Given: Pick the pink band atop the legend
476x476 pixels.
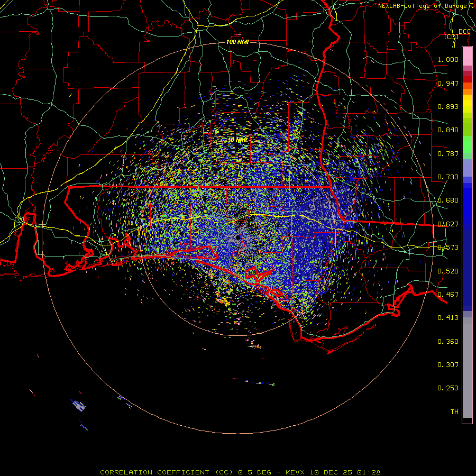Looking at the screenshot, I should pyautogui.click(x=467, y=57).
